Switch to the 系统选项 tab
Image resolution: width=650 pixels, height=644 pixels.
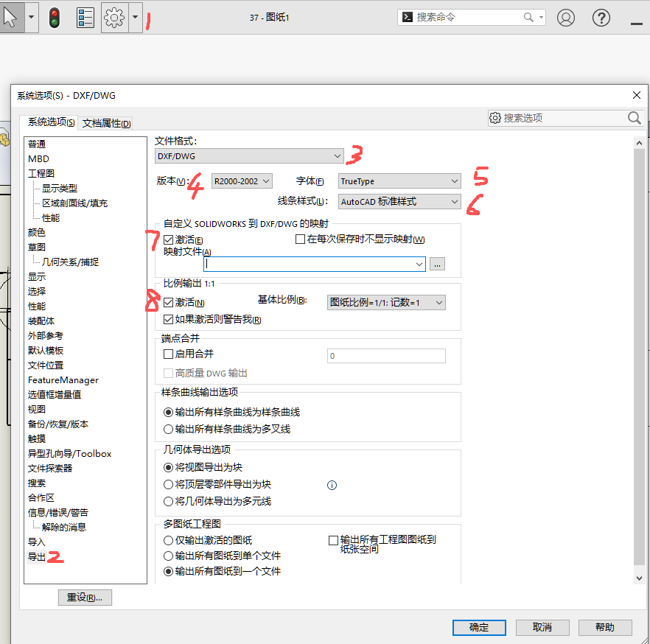click(x=52, y=122)
